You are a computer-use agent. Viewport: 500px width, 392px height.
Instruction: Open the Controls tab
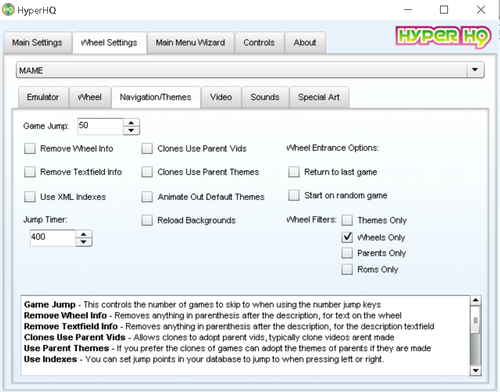259,43
